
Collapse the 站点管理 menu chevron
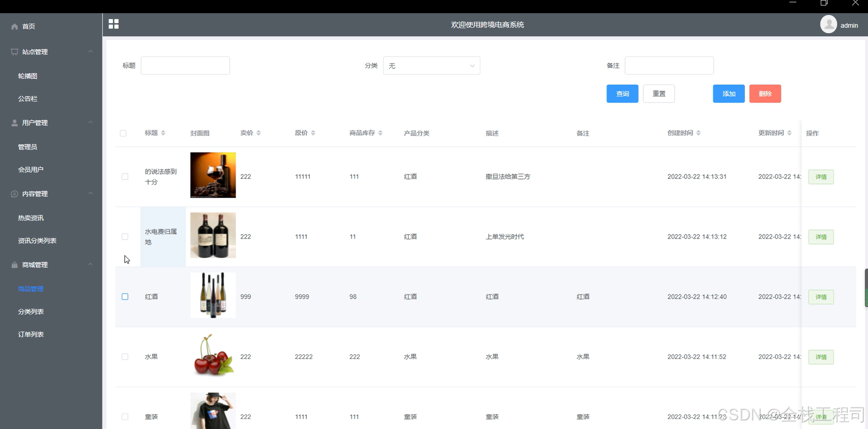90,51
